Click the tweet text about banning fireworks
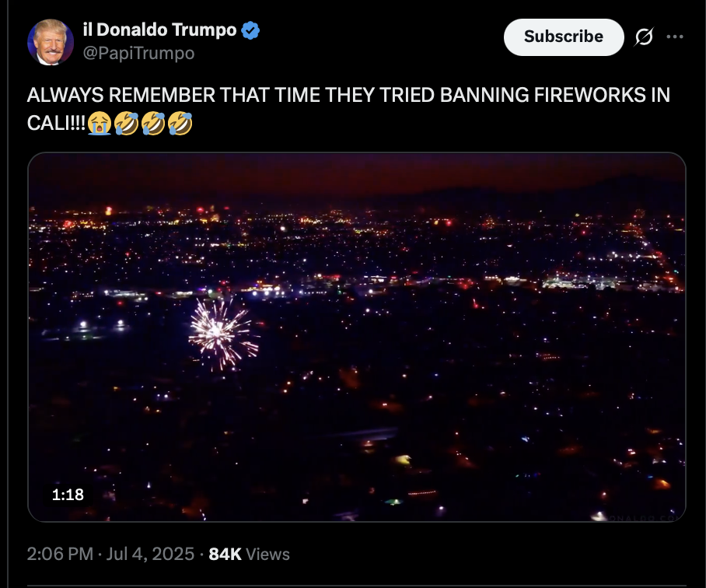The image size is (706, 588). (x=348, y=109)
